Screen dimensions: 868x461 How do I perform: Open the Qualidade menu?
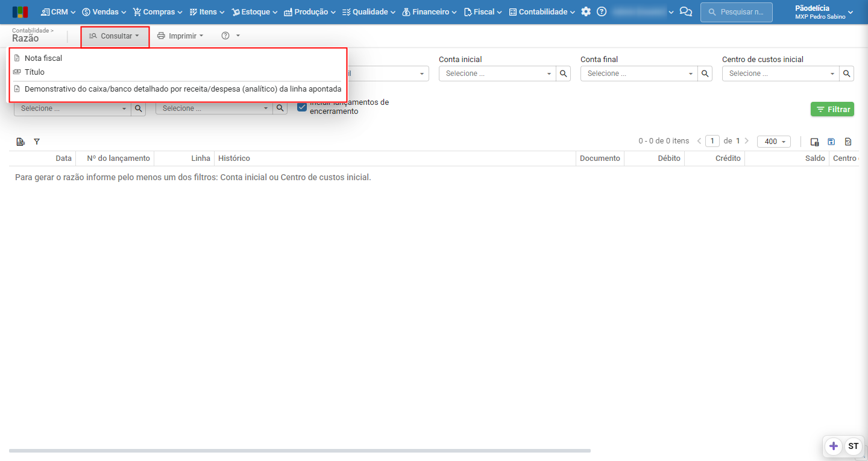368,12
